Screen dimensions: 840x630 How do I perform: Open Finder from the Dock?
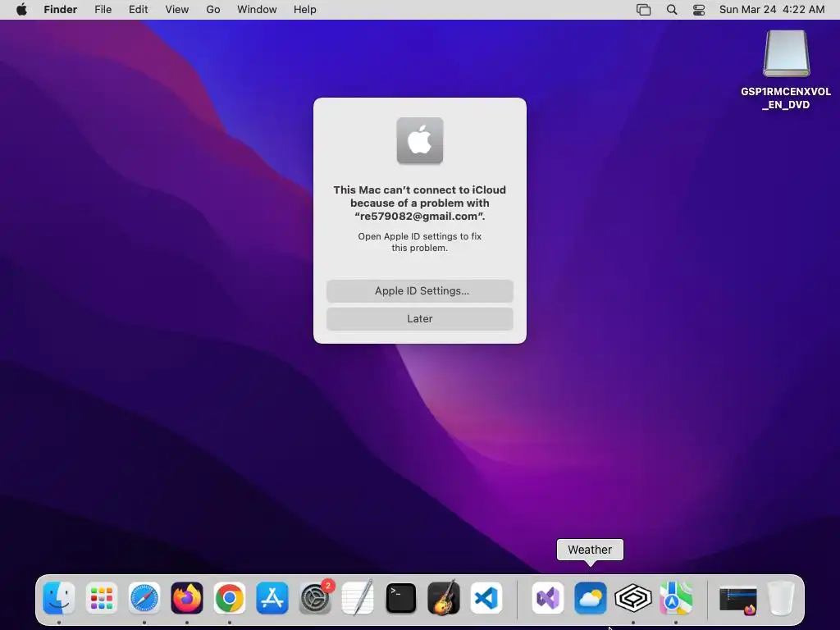(x=59, y=598)
